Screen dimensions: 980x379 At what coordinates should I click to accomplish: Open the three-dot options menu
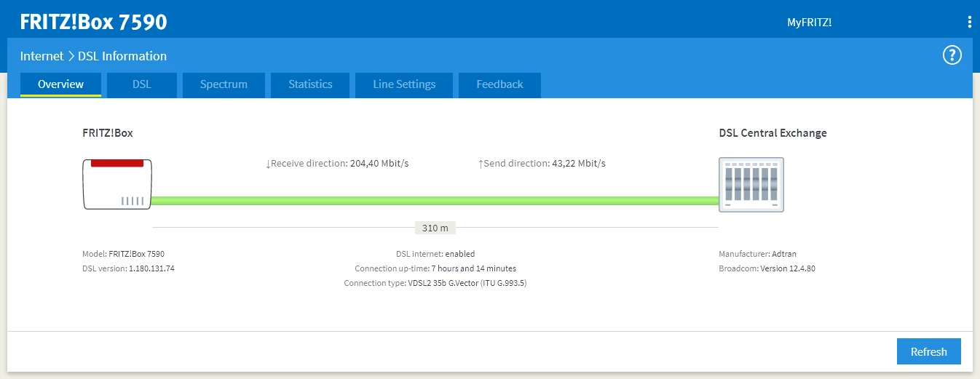click(969, 22)
